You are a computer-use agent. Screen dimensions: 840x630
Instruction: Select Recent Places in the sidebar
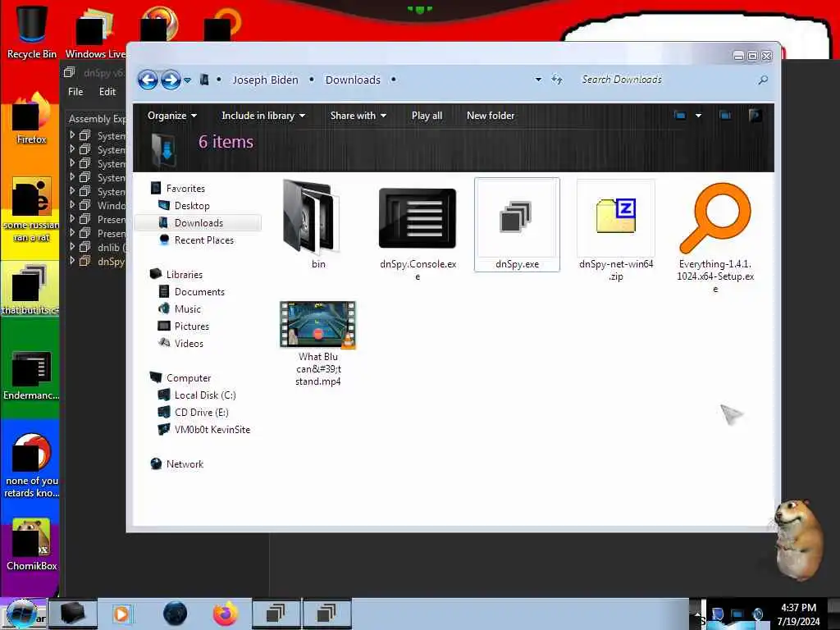click(x=203, y=240)
